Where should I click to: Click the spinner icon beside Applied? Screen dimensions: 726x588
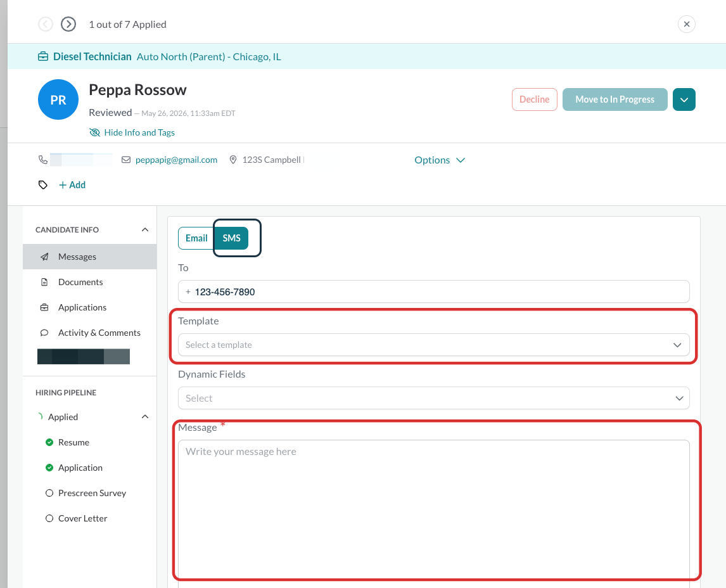[x=40, y=417]
